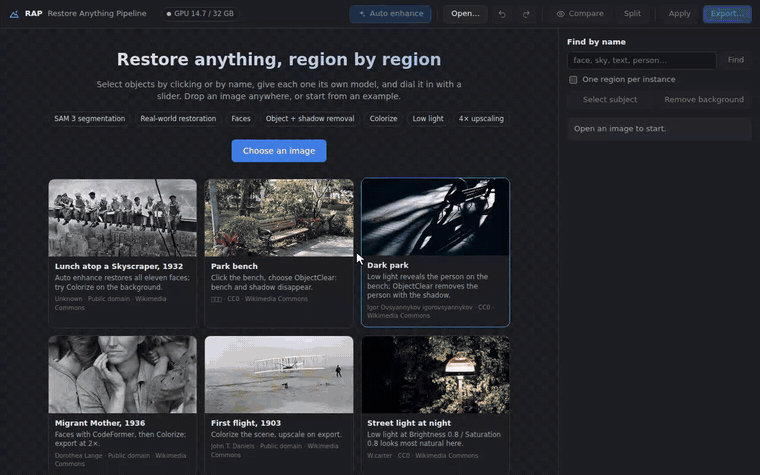Click the 'Park bench' card title
Viewport: 760px width, 475px height.
tap(234, 266)
